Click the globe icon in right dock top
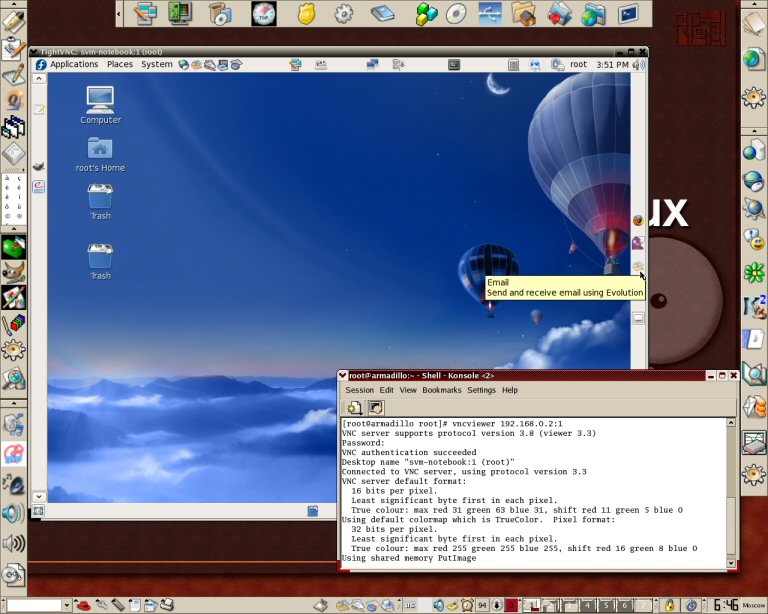 [x=752, y=59]
